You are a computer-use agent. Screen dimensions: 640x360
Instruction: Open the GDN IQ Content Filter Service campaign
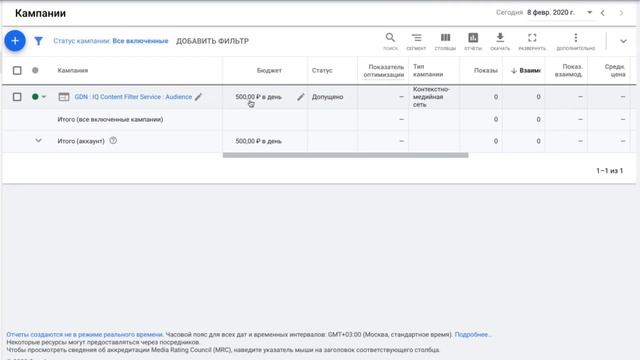point(133,97)
